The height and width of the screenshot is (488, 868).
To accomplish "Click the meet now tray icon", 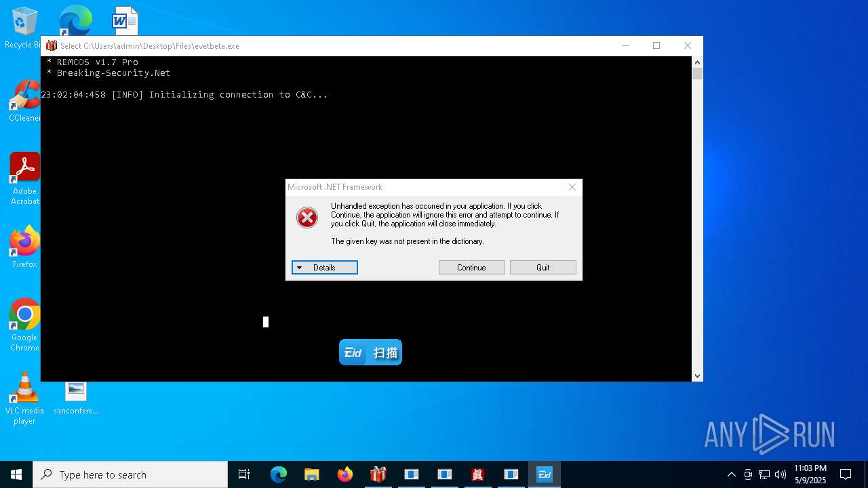I will pyautogui.click(x=748, y=474).
